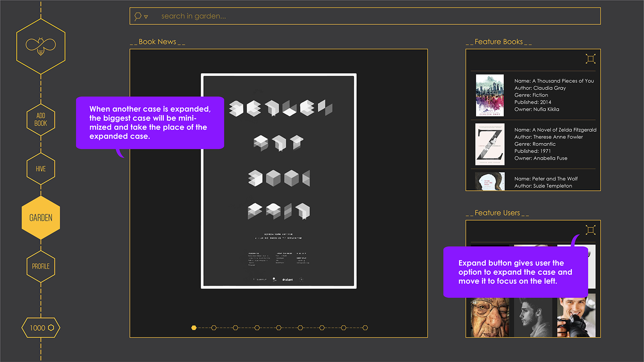The image size is (644, 362).
Task: Click 'Name: A Novel of Zelda Fitzgerald'
Action: coord(555,130)
